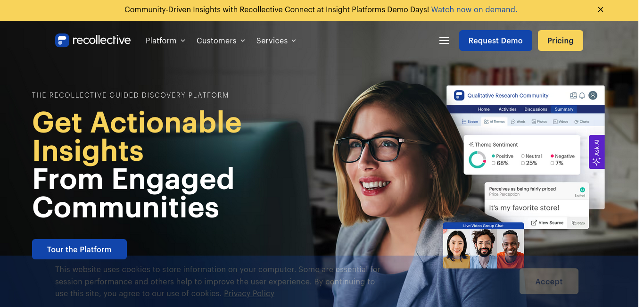Expand the Platform dropdown menu
The height and width of the screenshot is (307, 644).
click(165, 41)
